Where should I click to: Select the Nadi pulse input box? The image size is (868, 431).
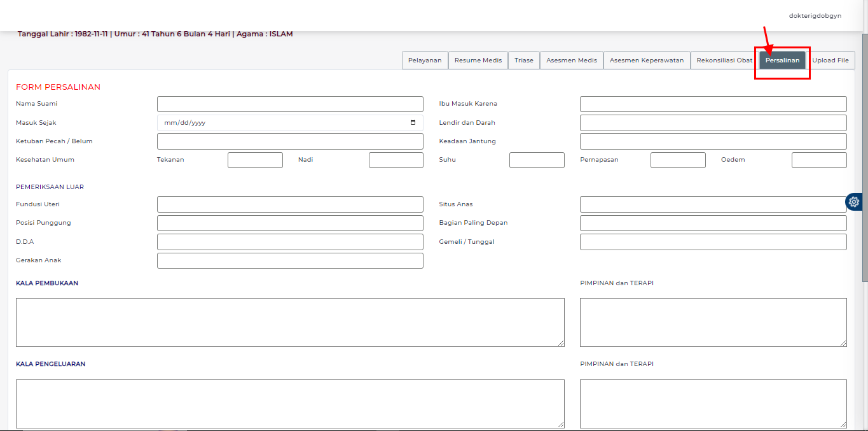[x=396, y=160]
